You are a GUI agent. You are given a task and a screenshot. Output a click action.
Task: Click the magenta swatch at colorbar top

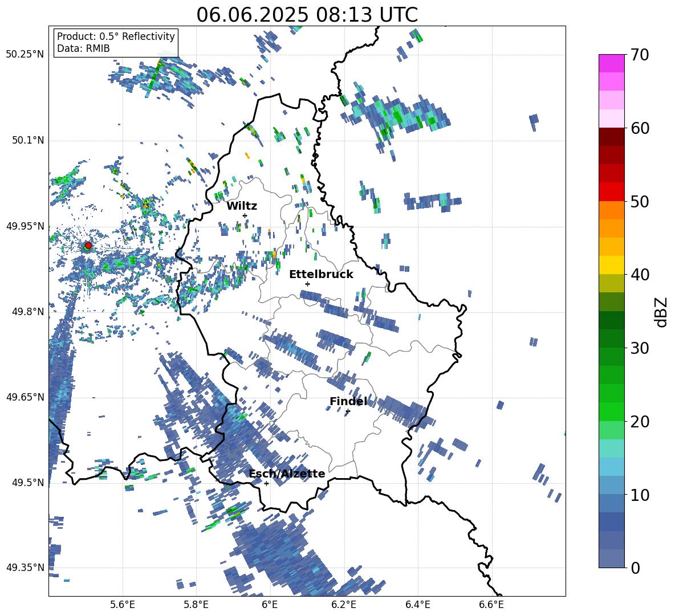click(x=611, y=63)
